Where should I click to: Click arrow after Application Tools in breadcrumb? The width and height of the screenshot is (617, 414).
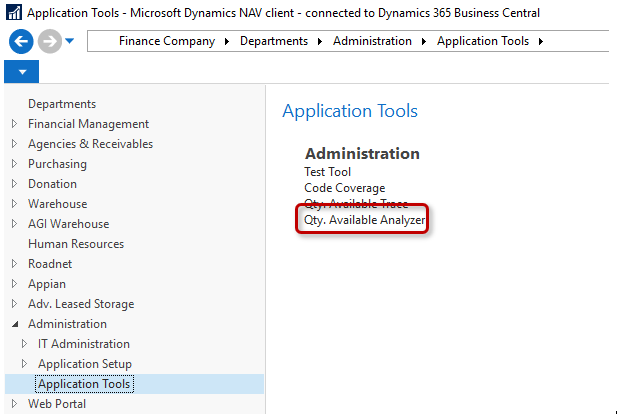pyautogui.click(x=541, y=41)
